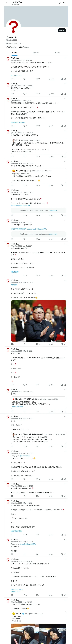Viewport: 72px width, 644px height.
Task: Bookmark the May 10, 2024 post
Action: [62, 94]
